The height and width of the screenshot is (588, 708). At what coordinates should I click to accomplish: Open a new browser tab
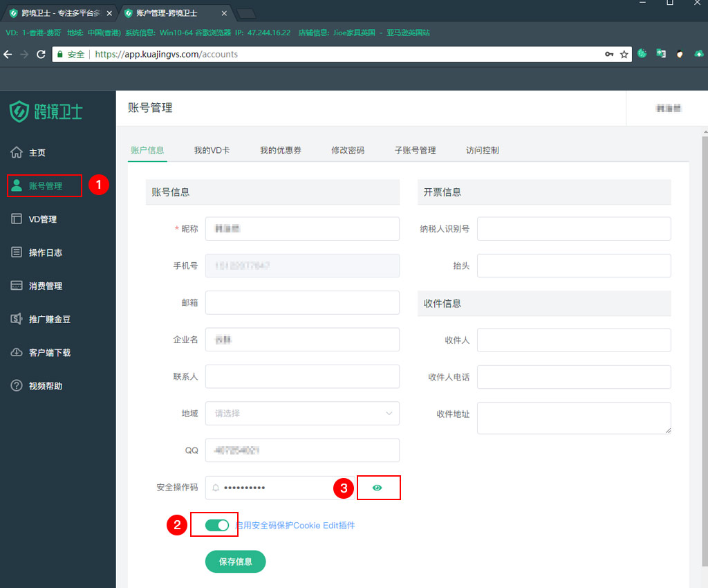247,14
